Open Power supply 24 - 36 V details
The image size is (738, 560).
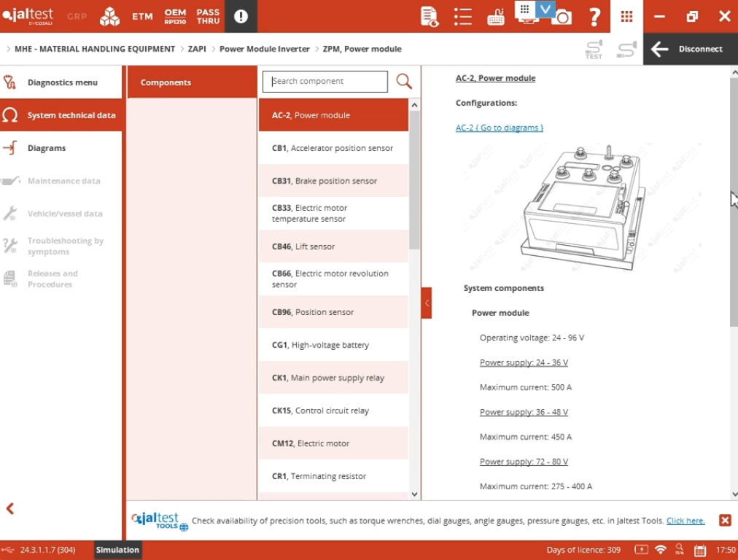(523, 362)
